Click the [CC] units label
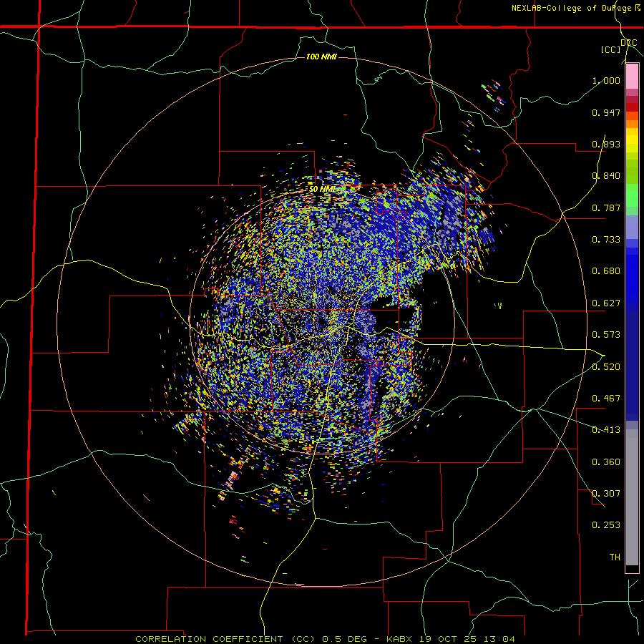This screenshot has width=644, height=644. coord(611,49)
